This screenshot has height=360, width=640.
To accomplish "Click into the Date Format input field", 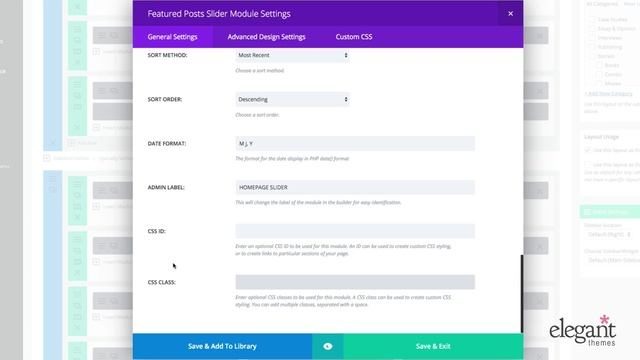I will pos(355,143).
